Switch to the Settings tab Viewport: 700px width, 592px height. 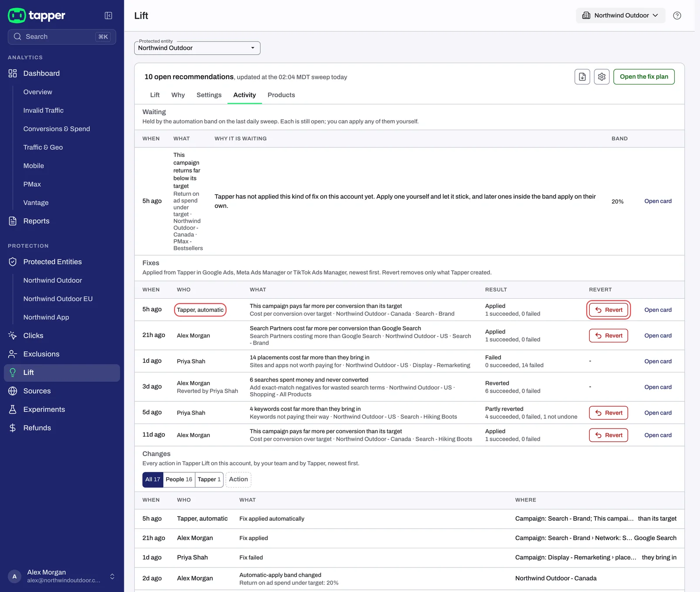coord(209,95)
